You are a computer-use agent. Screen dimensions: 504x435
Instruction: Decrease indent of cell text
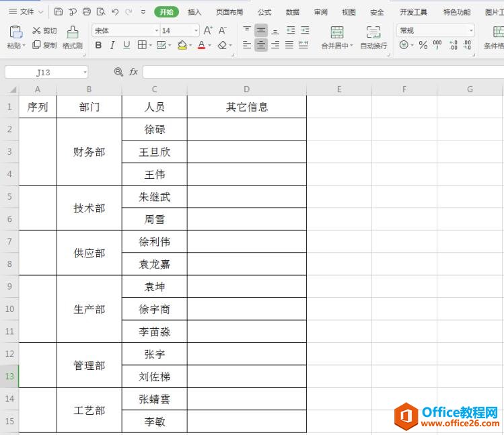coord(291,30)
